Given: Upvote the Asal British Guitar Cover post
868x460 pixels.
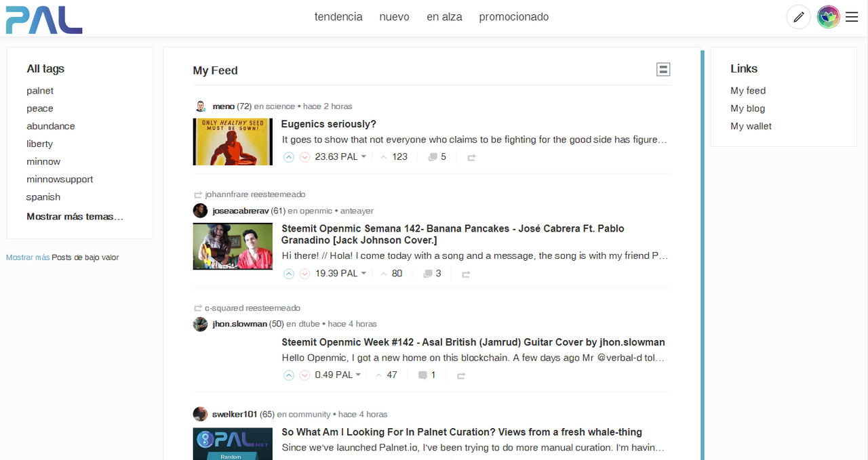Looking at the screenshot, I should click(x=289, y=375).
